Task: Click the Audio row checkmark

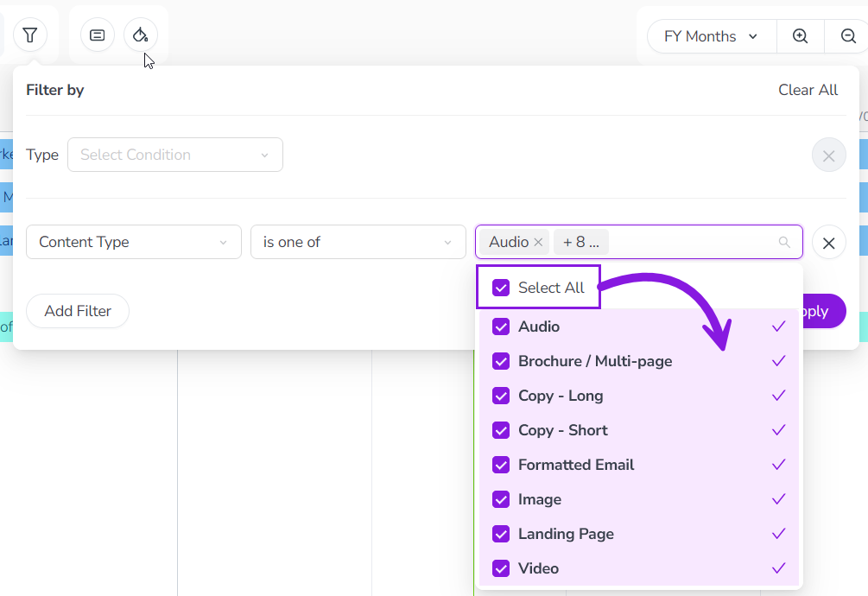Action: point(779,327)
